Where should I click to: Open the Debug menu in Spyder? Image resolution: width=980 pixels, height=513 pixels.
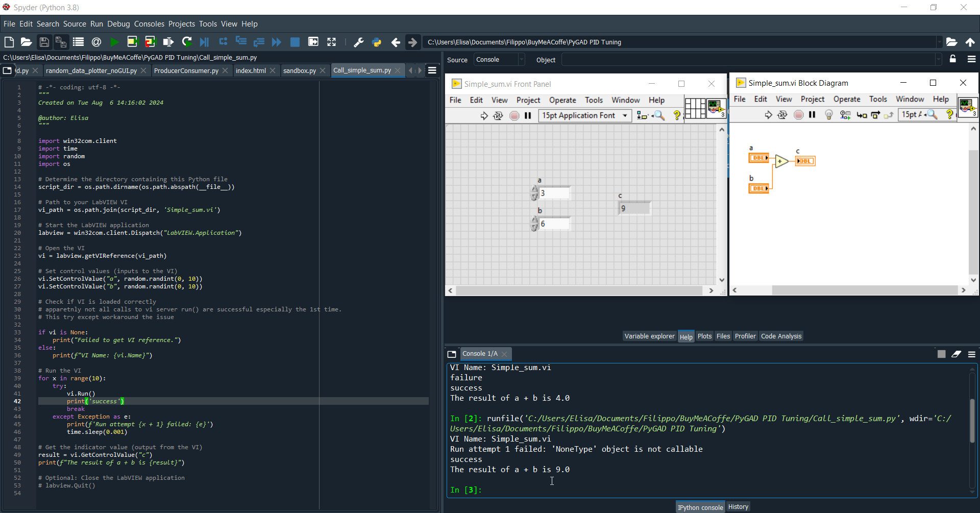[118, 24]
